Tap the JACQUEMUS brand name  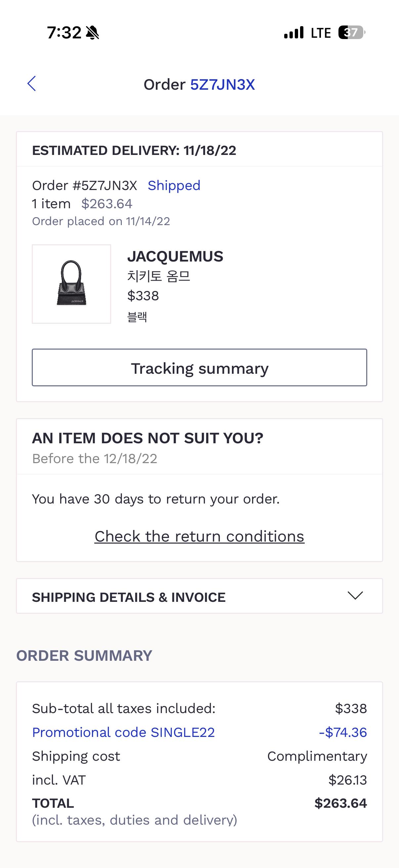pos(175,257)
